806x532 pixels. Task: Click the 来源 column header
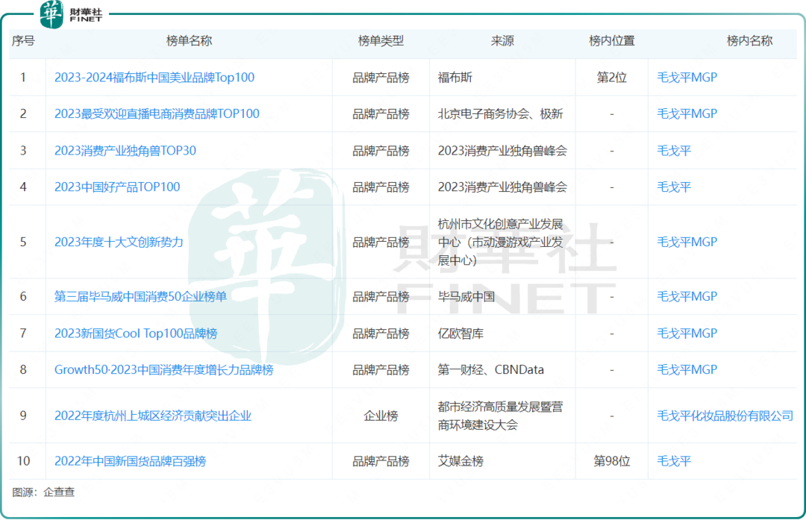502,42
